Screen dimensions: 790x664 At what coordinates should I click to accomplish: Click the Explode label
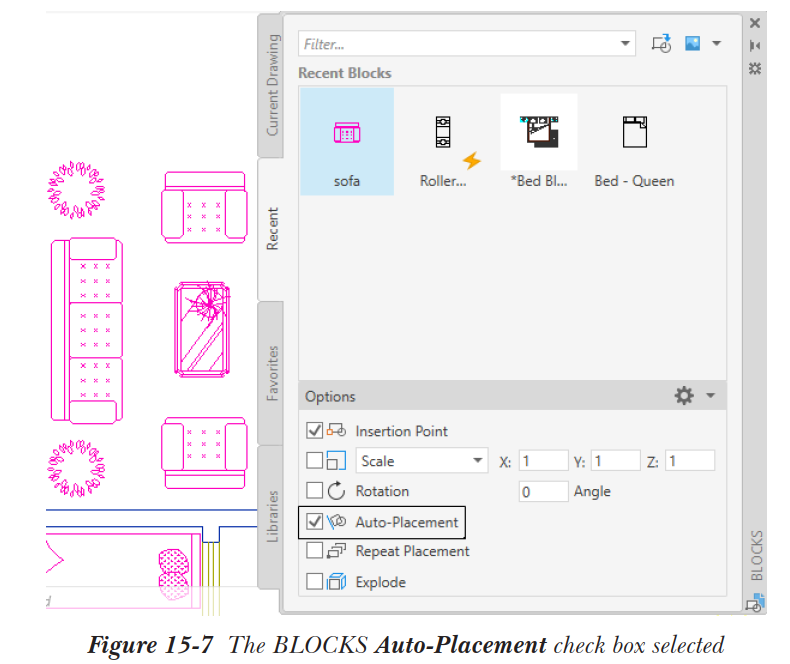tap(380, 582)
